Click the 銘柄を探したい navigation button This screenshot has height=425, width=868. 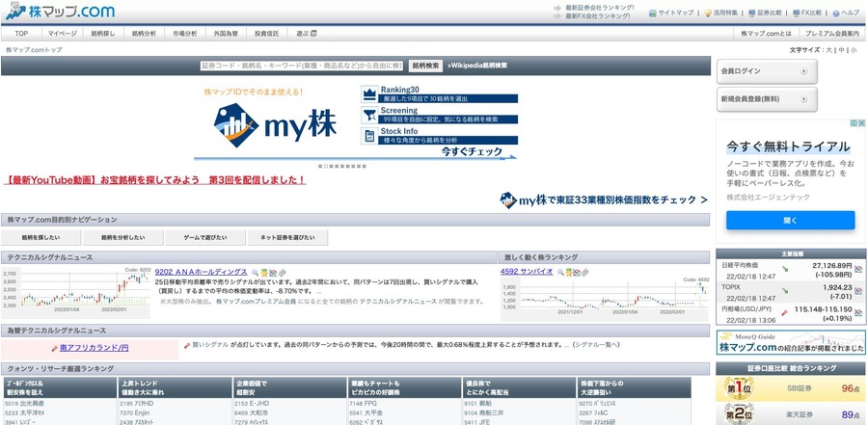[x=41, y=237]
